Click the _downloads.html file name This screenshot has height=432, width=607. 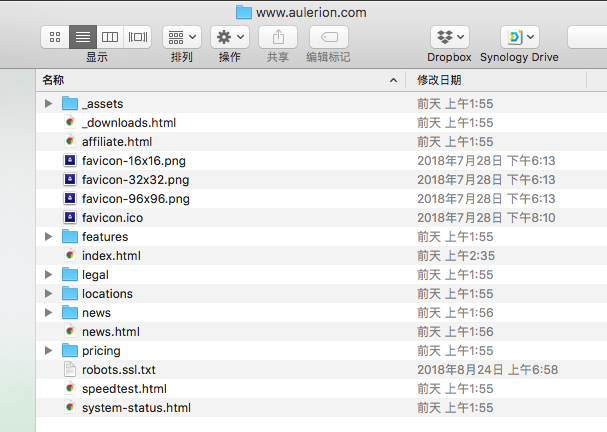[x=129, y=123]
